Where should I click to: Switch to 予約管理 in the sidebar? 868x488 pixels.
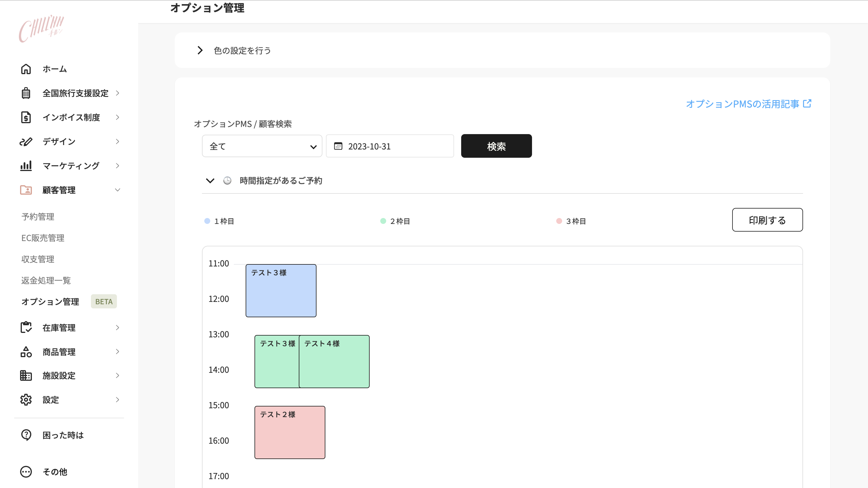click(37, 217)
